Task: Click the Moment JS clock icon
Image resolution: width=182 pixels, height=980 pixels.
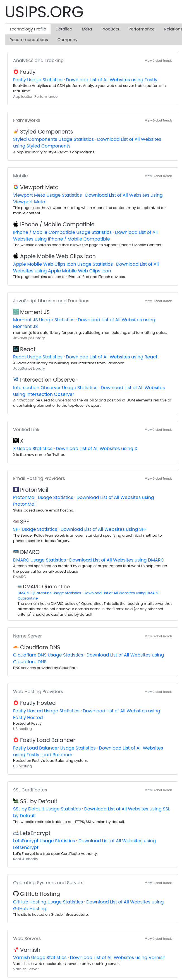Action: coord(16,311)
